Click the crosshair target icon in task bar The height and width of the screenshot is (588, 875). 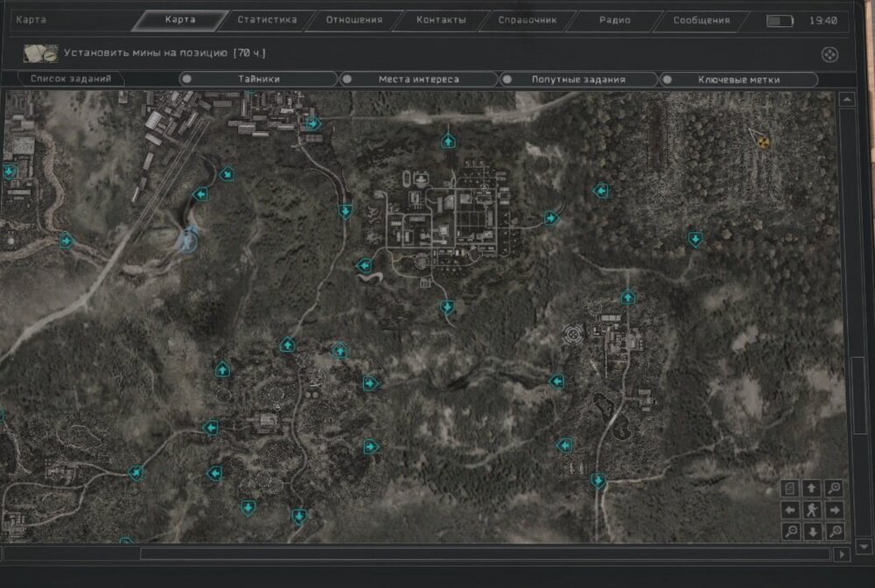pos(829,54)
